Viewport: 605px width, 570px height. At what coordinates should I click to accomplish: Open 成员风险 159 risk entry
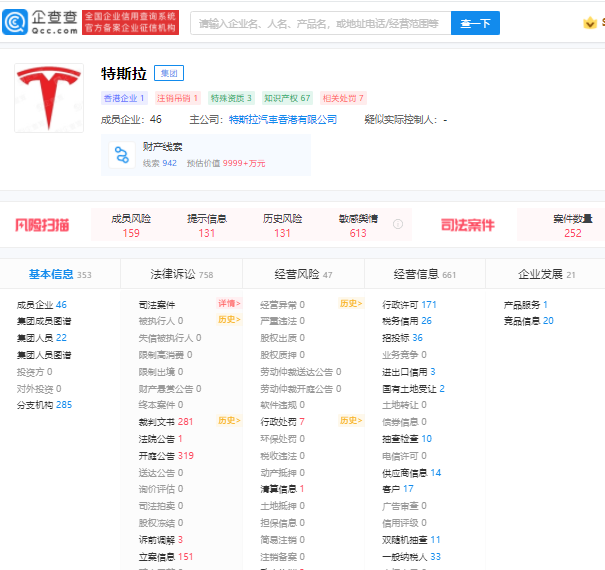click(x=131, y=225)
